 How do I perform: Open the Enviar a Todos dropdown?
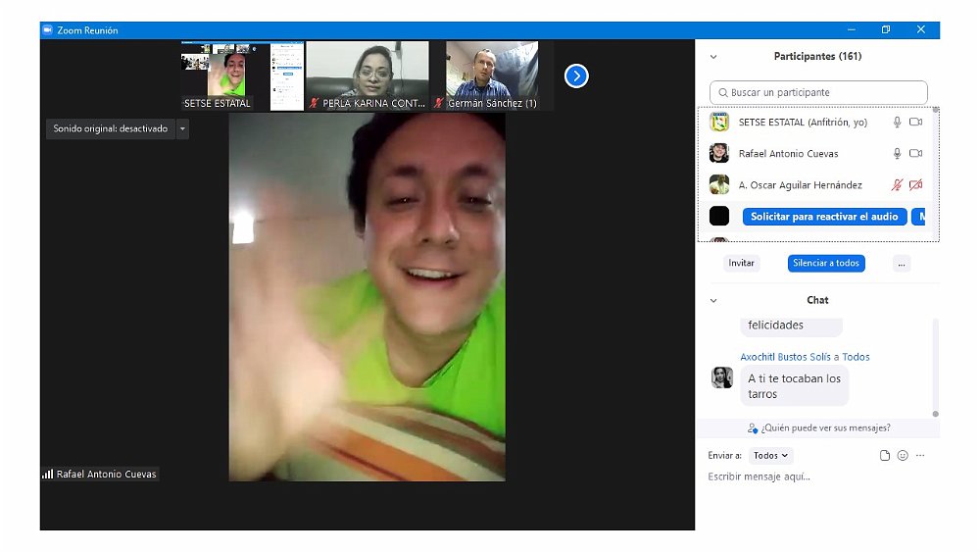click(x=770, y=456)
